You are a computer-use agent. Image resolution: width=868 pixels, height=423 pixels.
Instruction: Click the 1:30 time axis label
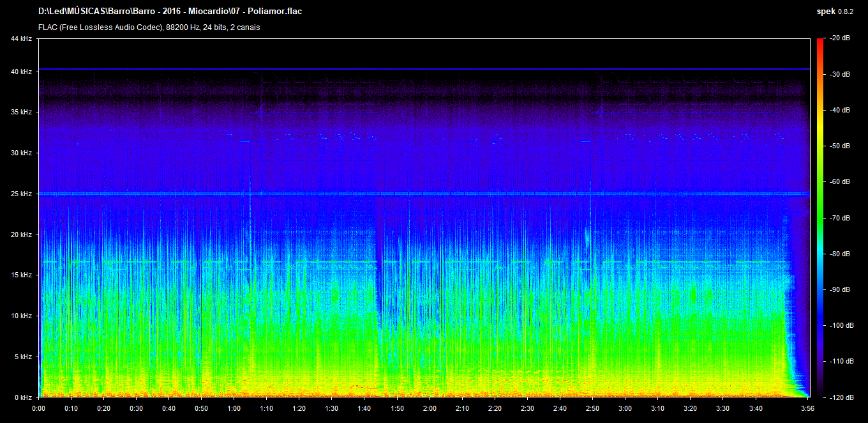[x=332, y=408]
